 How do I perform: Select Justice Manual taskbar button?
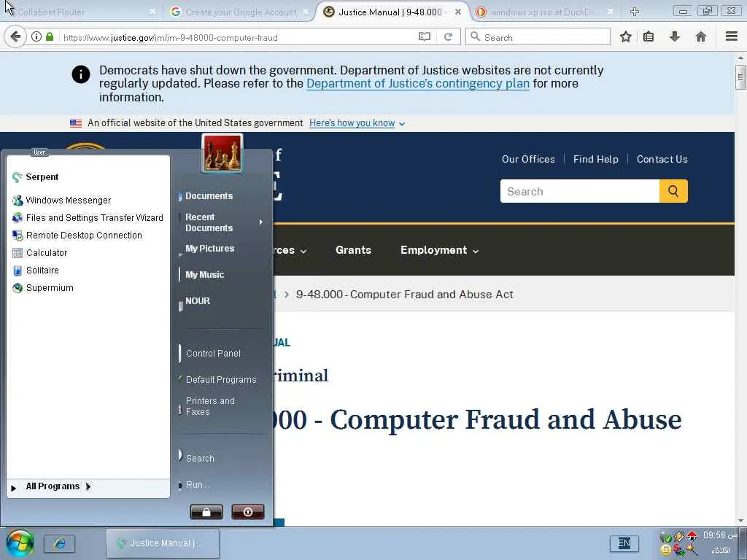pos(163,543)
